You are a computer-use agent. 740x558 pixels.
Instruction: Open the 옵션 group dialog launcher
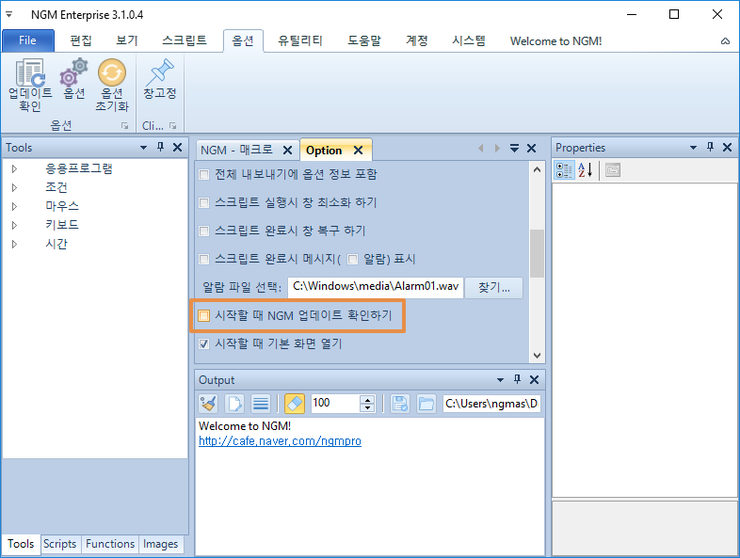point(125,126)
